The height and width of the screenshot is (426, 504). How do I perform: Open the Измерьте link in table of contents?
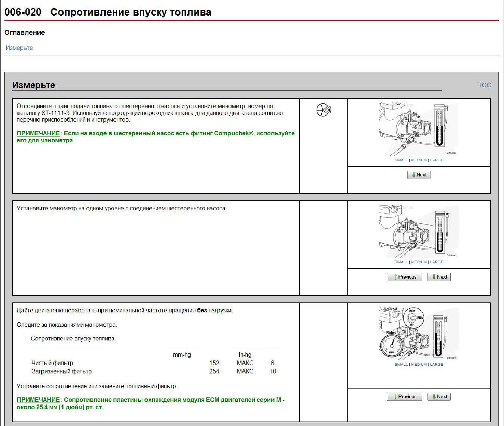(x=19, y=48)
